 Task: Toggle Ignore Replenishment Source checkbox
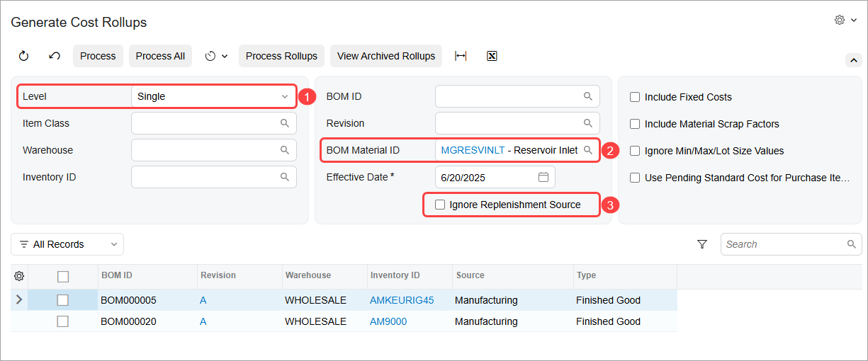point(440,205)
